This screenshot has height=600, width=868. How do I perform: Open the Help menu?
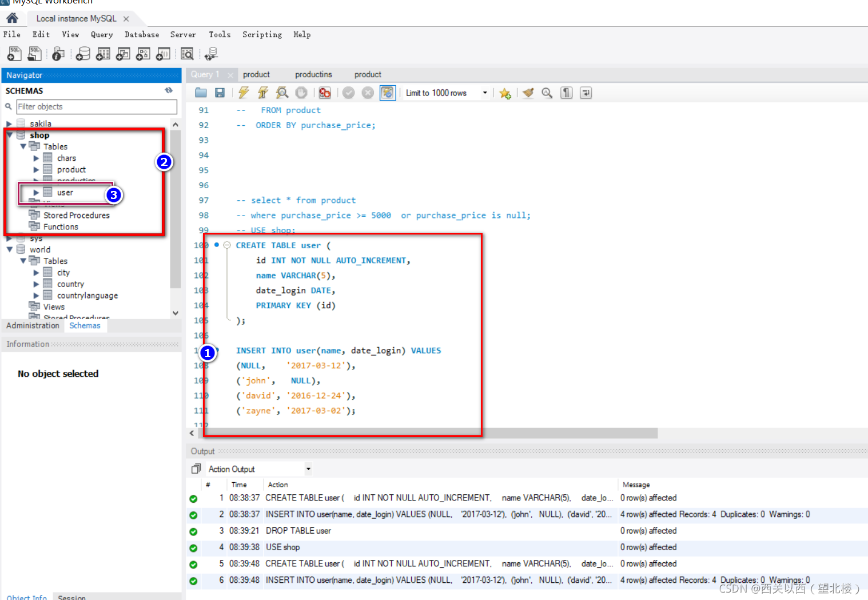[x=302, y=34]
